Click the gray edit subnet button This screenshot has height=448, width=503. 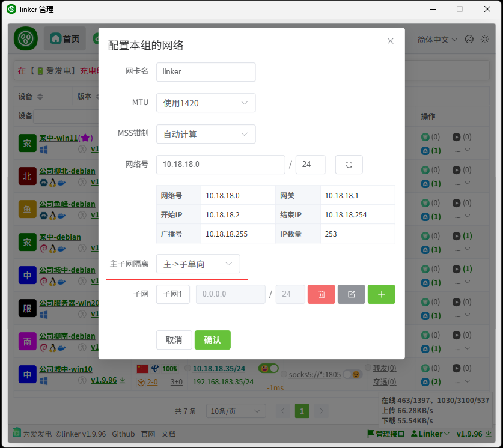pos(352,294)
